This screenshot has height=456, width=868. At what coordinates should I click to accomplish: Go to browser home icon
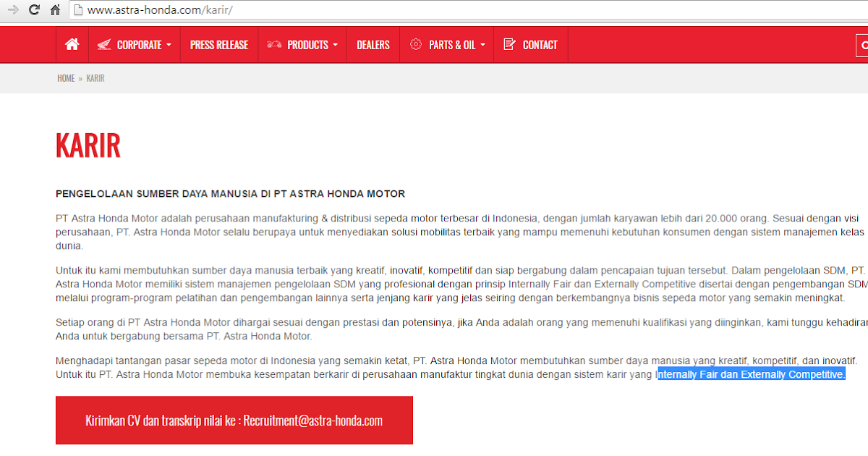click(55, 10)
